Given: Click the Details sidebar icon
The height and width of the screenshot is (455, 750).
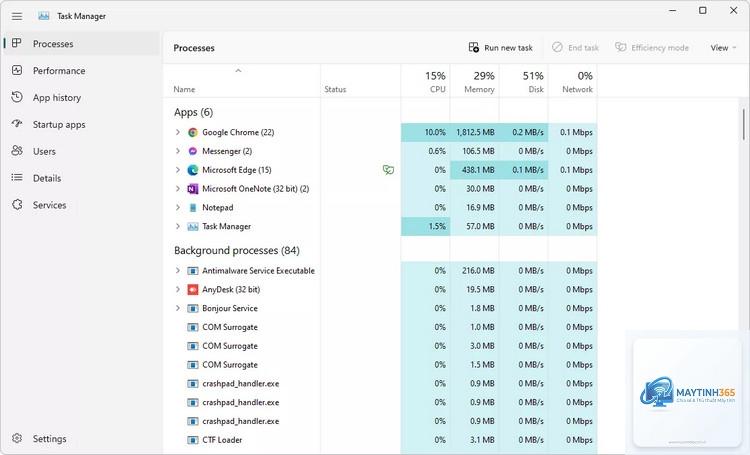Looking at the screenshot, I should [x=17, y=178].
